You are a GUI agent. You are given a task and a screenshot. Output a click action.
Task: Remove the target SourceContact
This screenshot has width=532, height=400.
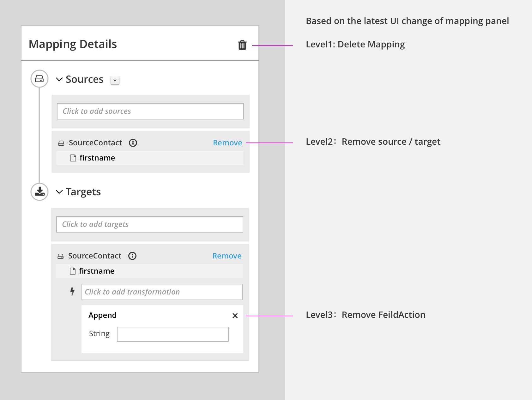pos(227,256)
